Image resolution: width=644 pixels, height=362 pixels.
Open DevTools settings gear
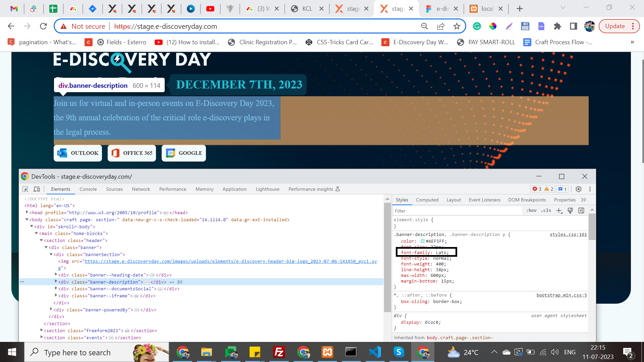click(x=579, y=189)
